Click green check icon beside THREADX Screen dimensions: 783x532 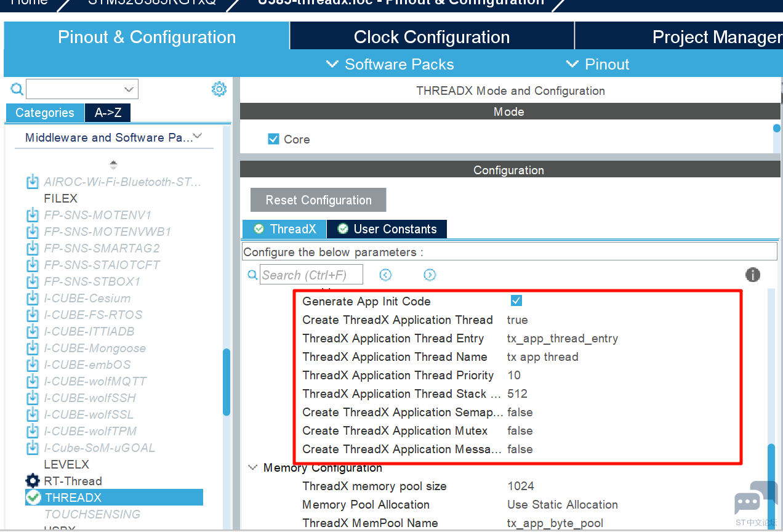point(33,497)
